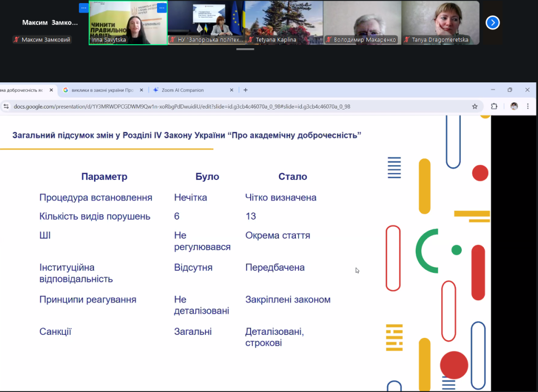
Task: Show next participants with the arrow button
Action: 492,23
